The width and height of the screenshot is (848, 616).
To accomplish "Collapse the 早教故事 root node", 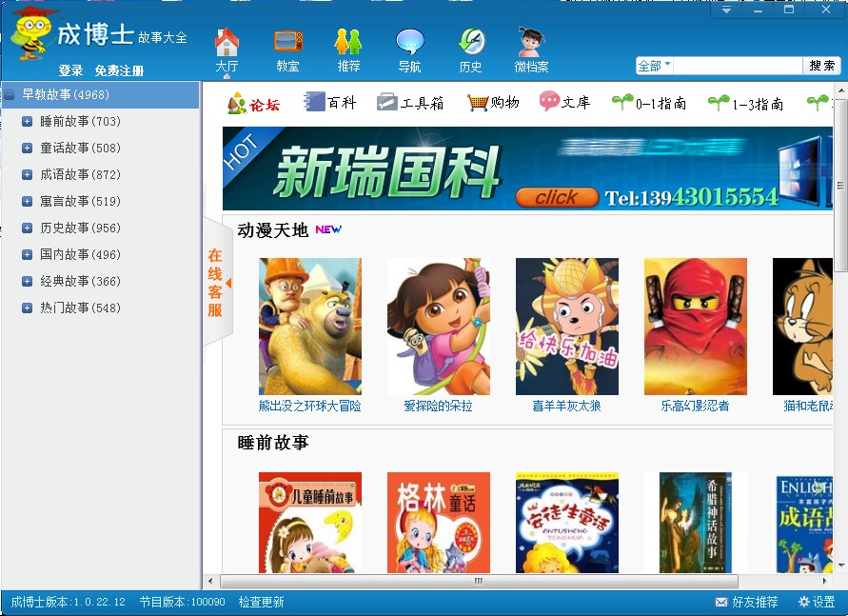I will (x=9, y=95).
